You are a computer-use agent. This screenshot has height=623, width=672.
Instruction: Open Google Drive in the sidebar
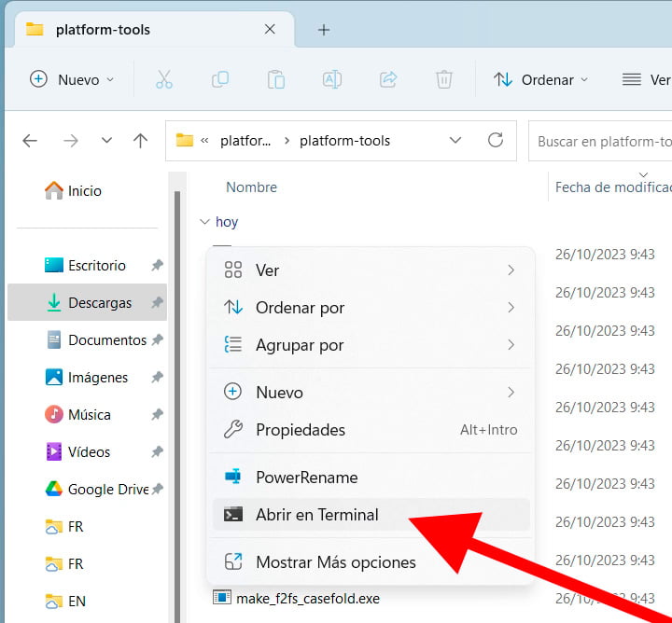(96, 489)
